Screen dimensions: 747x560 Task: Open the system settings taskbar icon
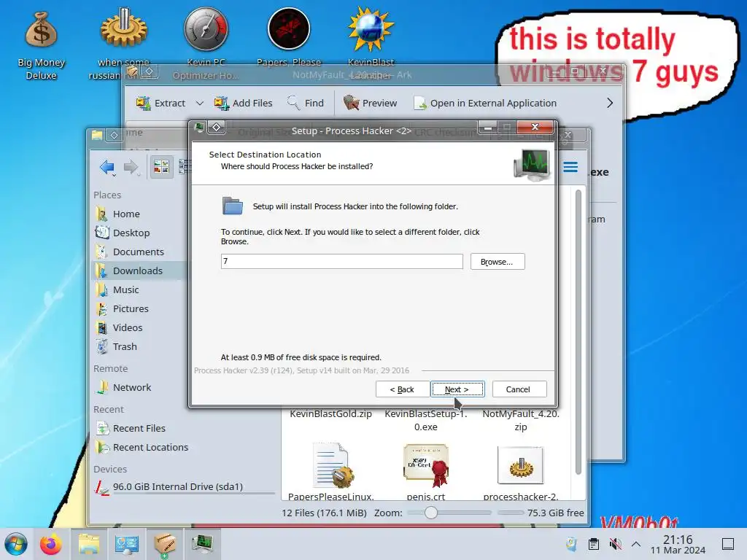tap(126, 544)
